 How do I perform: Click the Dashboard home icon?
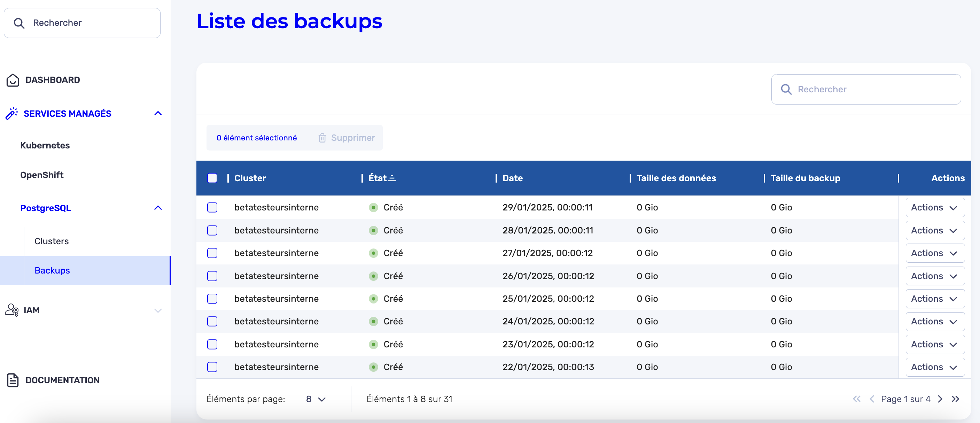click(x=13, y=79)
